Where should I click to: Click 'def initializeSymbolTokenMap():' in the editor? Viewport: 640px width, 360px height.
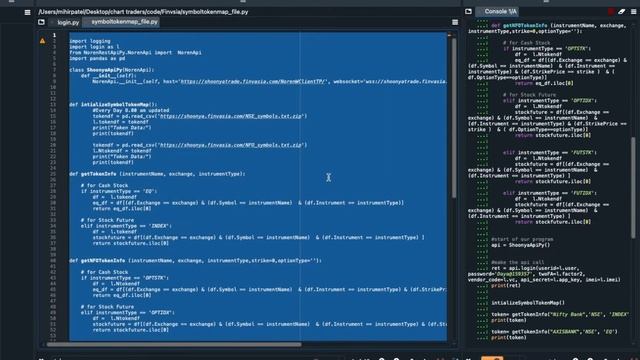(113, 104)
